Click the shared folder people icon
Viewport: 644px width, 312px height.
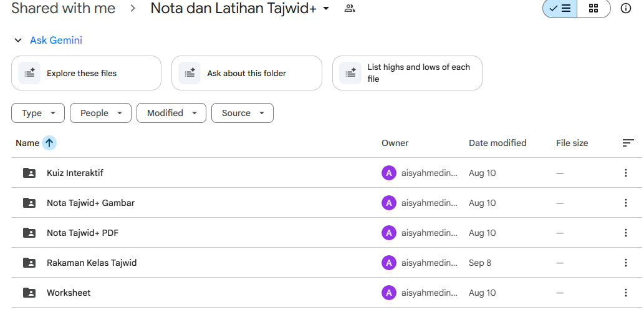pyautogui.click(x=349, y=9)
